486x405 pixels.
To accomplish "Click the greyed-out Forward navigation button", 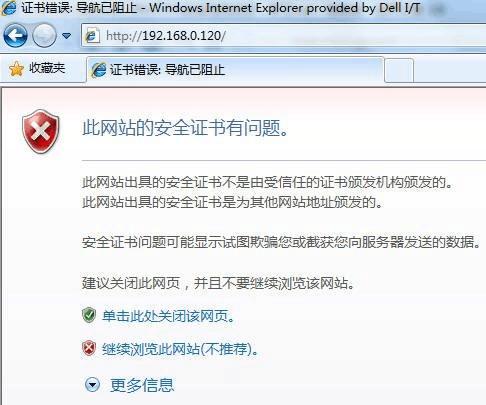I will tap(44, 35).
